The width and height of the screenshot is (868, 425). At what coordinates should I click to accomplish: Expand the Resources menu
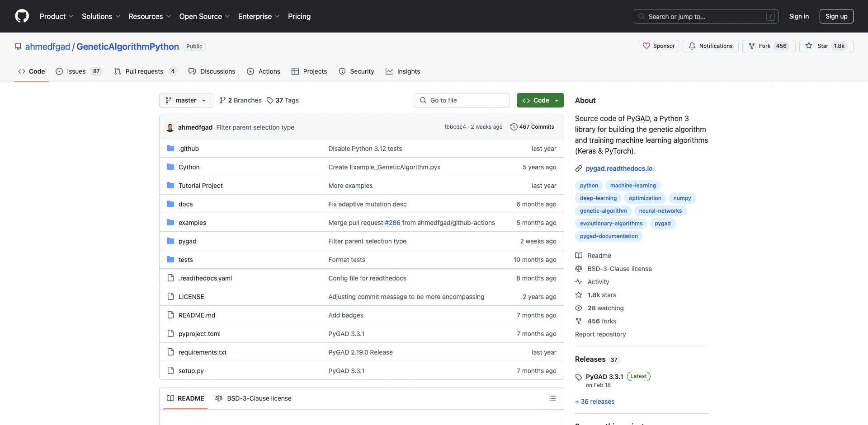pos(150,16)
